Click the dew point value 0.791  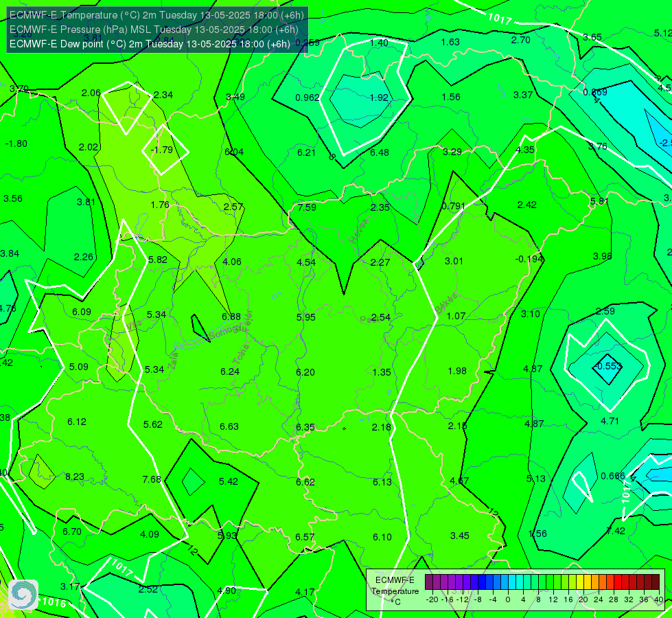pos(453,206)
